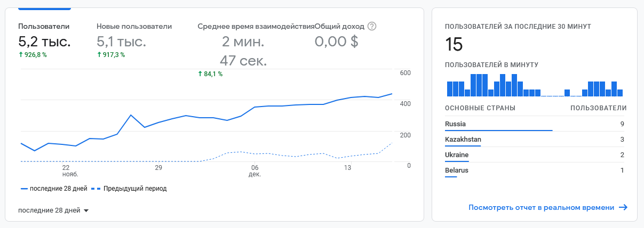Click the 200 value on the chart axis

coord(405,135)
